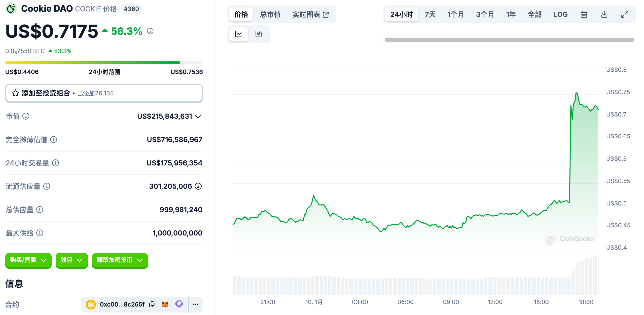
Task: Toggle LOG scale on chart
Action: (x=560, y=14)
